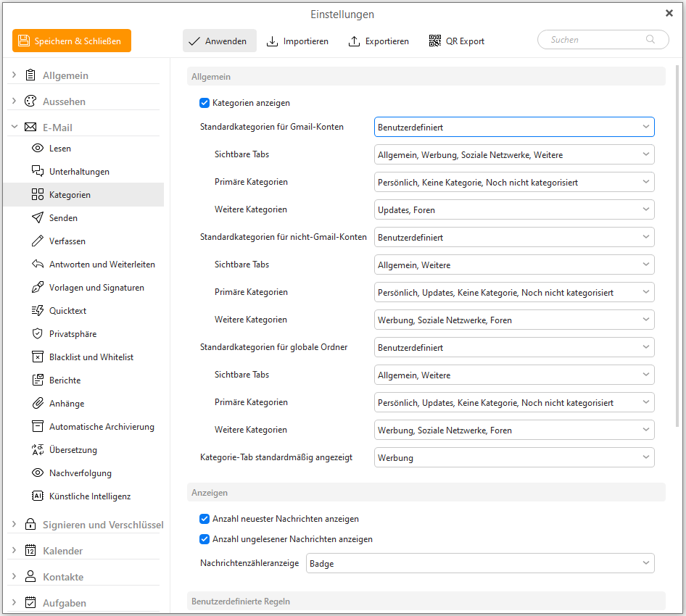Toggle Anzahl ungelesener Nachrichten anzeigen

(x=204, y=539)
